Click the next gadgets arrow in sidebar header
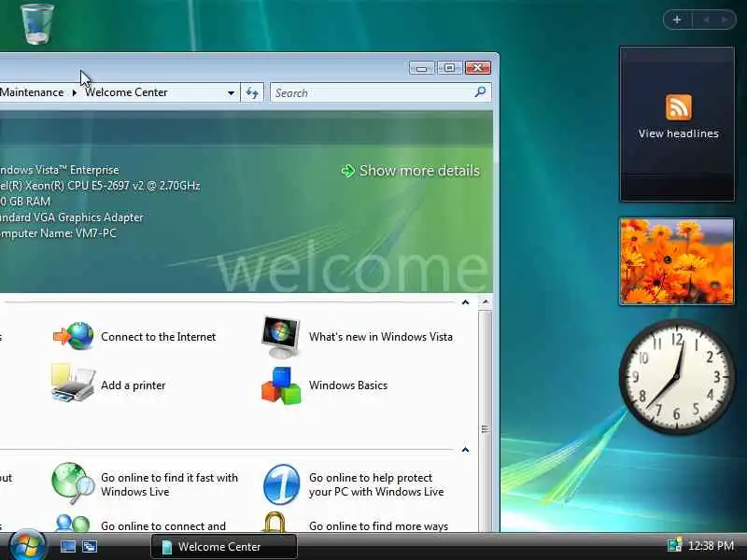The width and height of the screenshot is (747, 560). 725,20
